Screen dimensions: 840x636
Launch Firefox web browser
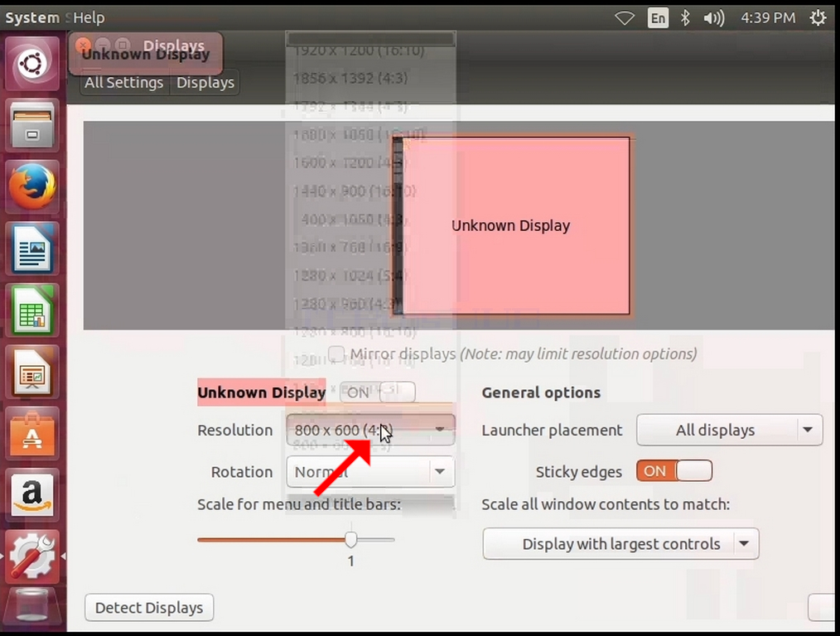(x=32, y=187)
